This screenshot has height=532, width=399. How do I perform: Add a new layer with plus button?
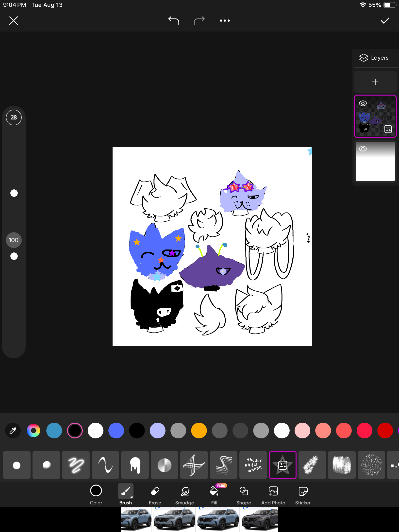[x=375, y=82]
